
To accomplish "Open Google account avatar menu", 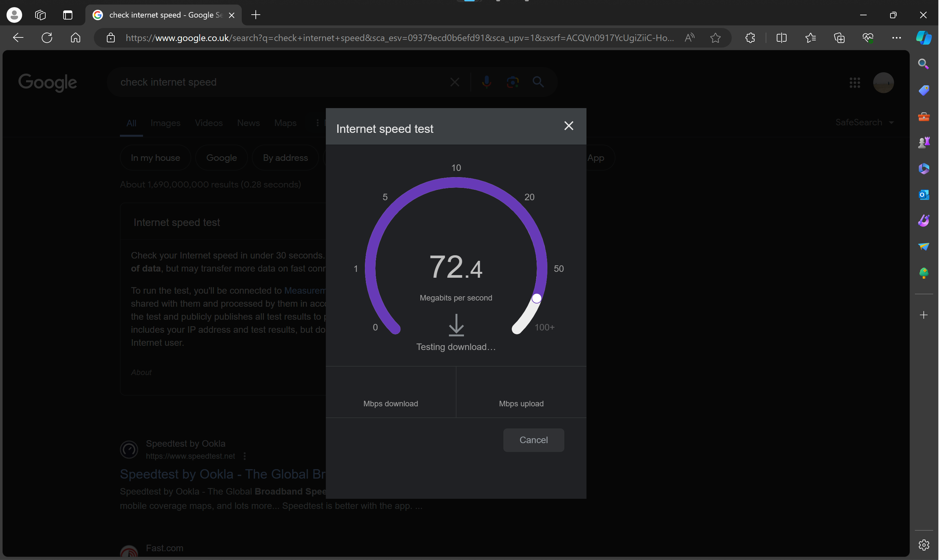I will click(883, 83).
